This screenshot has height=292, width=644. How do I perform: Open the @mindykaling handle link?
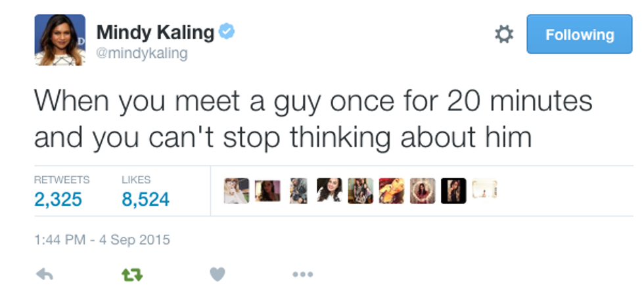coord(141,53)
